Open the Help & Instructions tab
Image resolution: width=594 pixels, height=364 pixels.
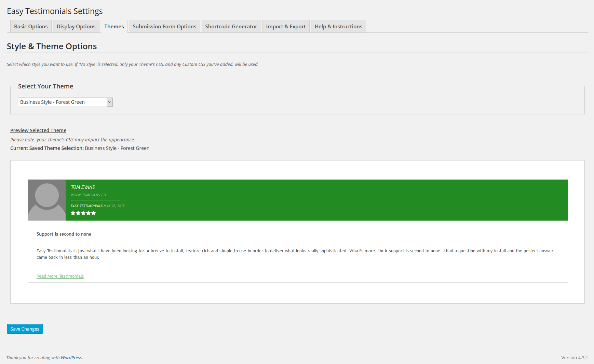tap(338, 27)
